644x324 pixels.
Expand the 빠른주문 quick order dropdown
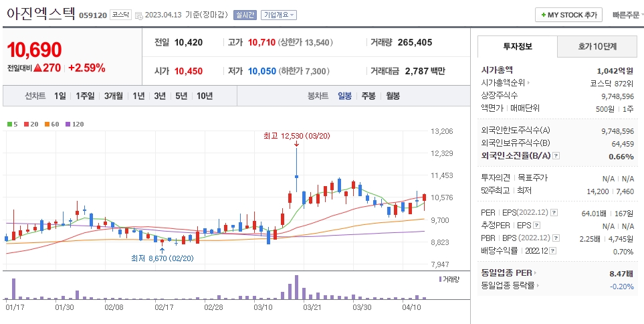point(627,15)
